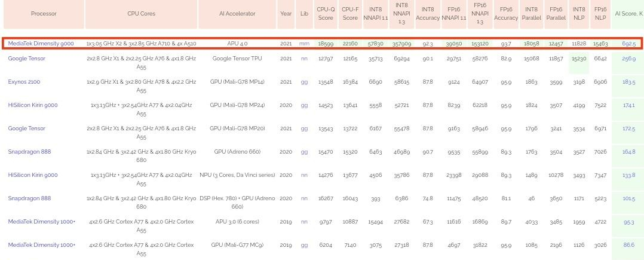The width and height of the screenshot is (644, 260).
Task: Open the Exynos 2100 processor link
Action: (x=24, y=82)
